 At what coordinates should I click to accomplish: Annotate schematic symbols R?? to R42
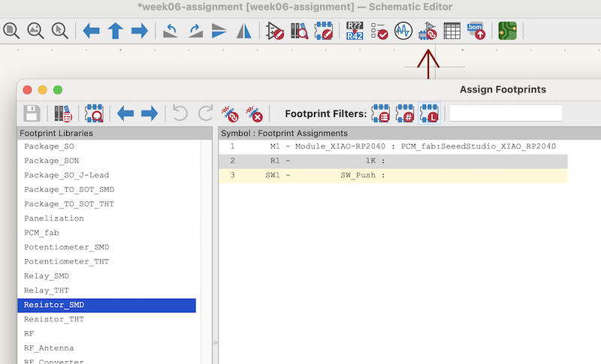point(355,31)
